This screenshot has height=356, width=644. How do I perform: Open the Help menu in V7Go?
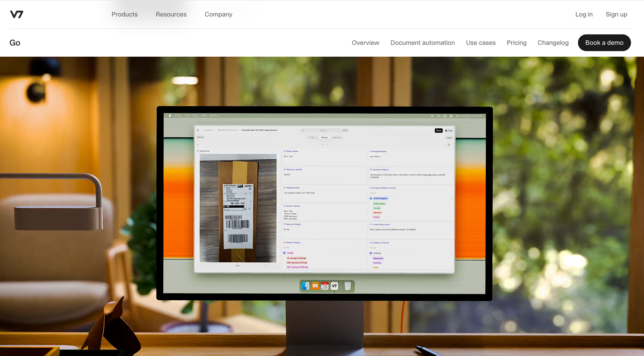pos(449,130)
